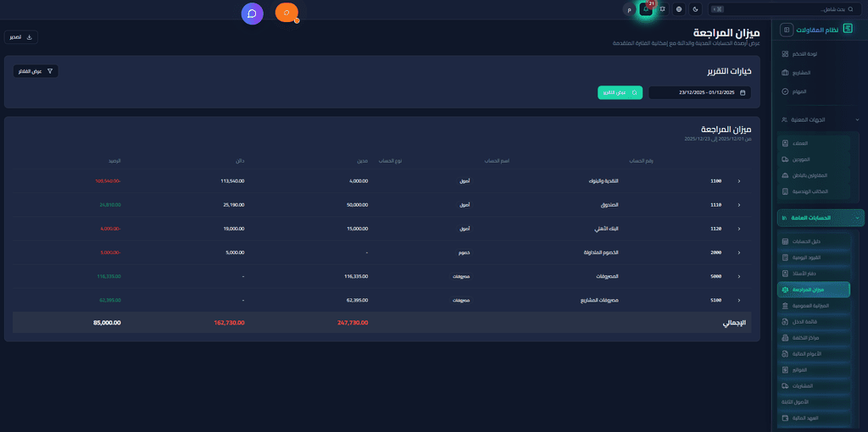
Task: Select ميزان المراجعة sidebar item
Action: (814, 290)
